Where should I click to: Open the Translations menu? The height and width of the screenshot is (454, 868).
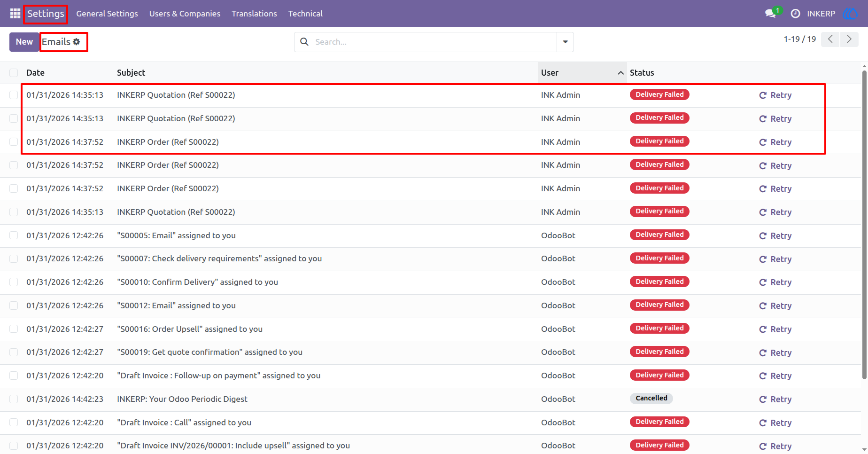point(254,14)
